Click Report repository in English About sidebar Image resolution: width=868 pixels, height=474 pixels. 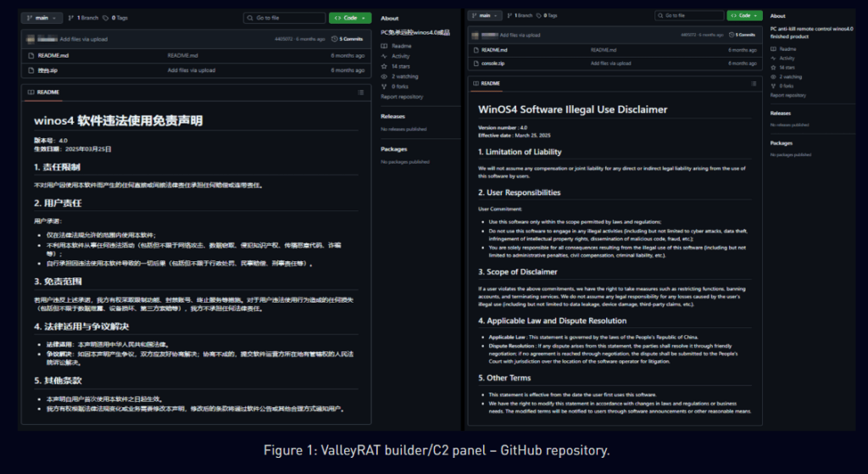[788, 95]
